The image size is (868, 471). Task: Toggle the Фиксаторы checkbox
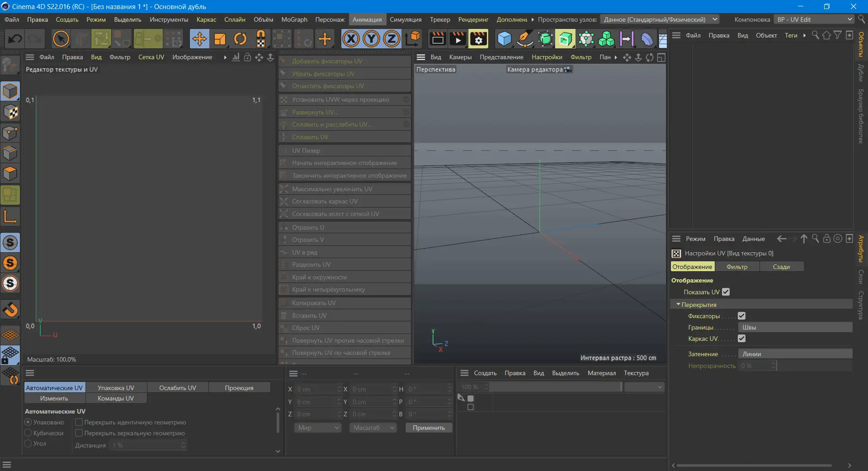coord(741,316)
